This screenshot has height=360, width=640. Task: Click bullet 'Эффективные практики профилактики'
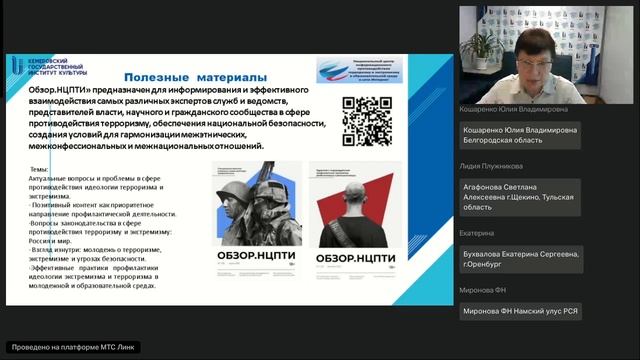coord(93,277)
